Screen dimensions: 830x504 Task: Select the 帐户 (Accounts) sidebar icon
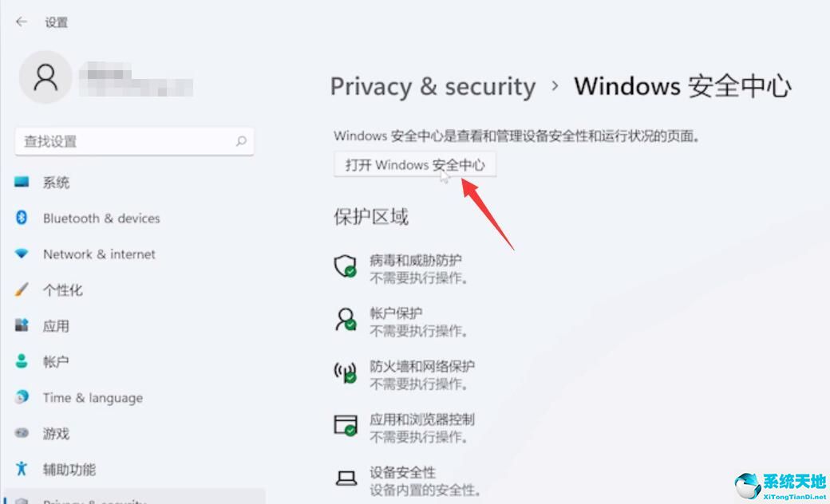[x=22, y=361]
